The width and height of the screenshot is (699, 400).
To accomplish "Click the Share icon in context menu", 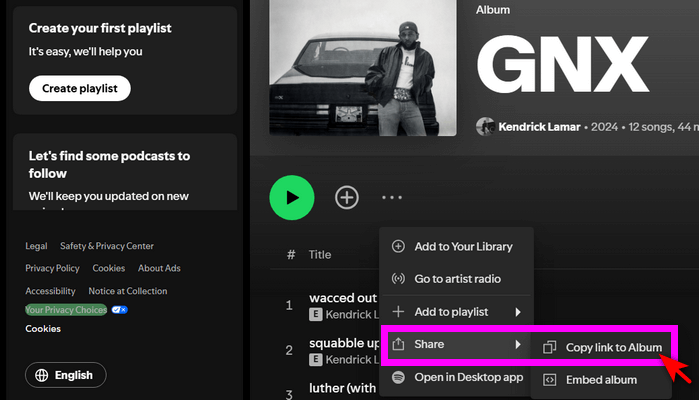I will pos(398,345).
